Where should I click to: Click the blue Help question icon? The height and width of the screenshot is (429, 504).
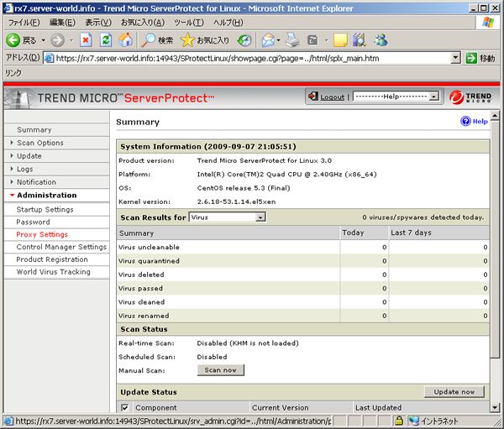[x=465, y=122]
